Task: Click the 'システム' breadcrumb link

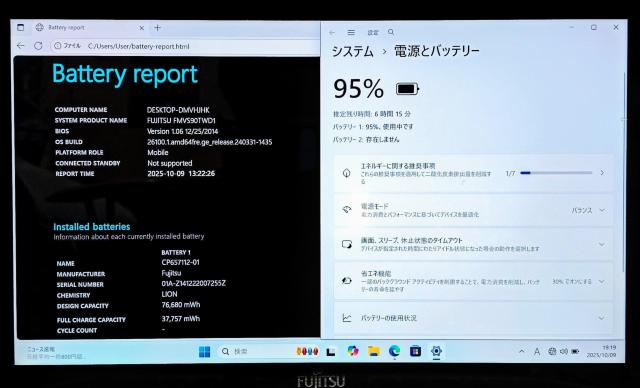Action: (353, 51)
